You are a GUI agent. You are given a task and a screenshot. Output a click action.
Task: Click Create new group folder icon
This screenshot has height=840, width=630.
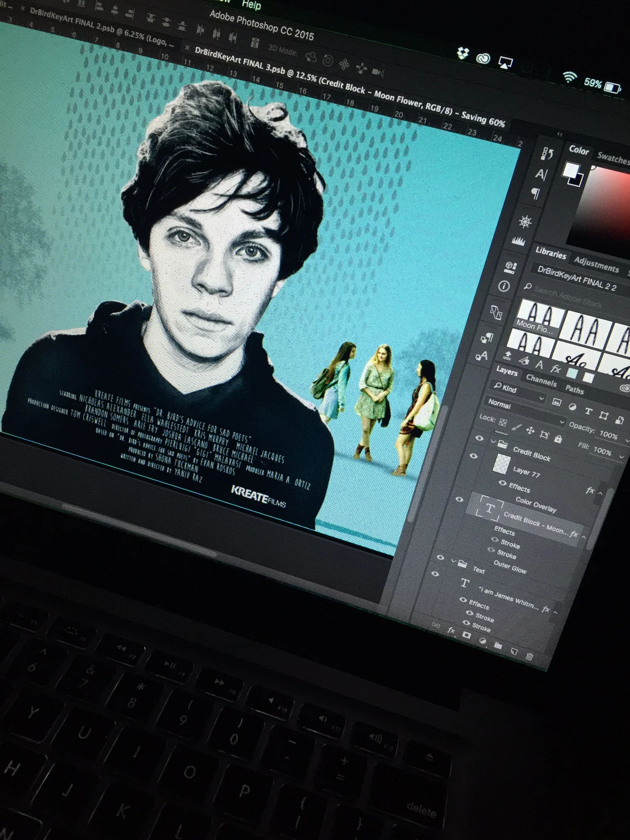(x=498, y=646)
